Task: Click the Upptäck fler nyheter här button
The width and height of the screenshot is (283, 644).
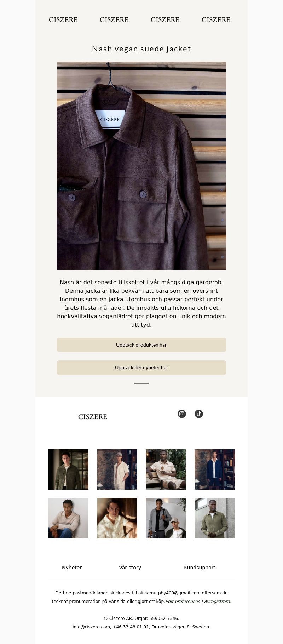Action: (x=141, y=367)
